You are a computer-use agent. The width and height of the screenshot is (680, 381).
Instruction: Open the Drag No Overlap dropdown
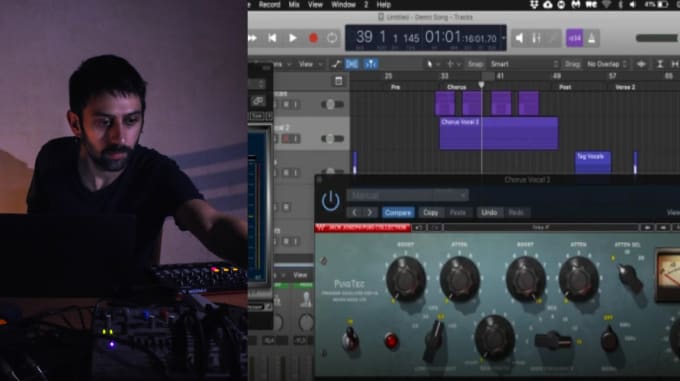tap(607, 64)
